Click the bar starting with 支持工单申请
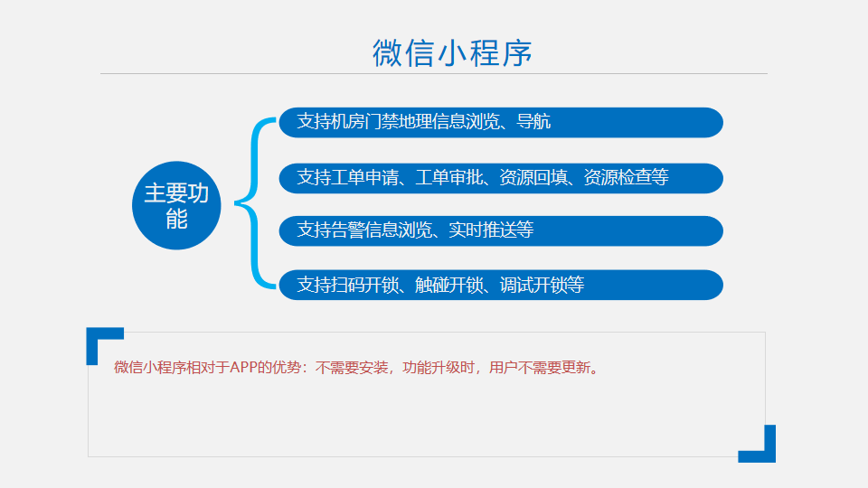 (x=501, y=178)
